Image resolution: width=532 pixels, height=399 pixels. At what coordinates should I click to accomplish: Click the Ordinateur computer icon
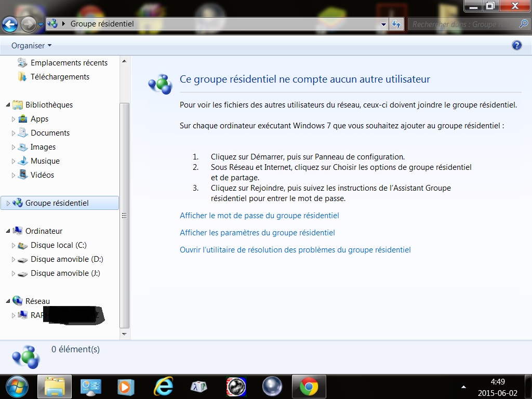(18, 231)
